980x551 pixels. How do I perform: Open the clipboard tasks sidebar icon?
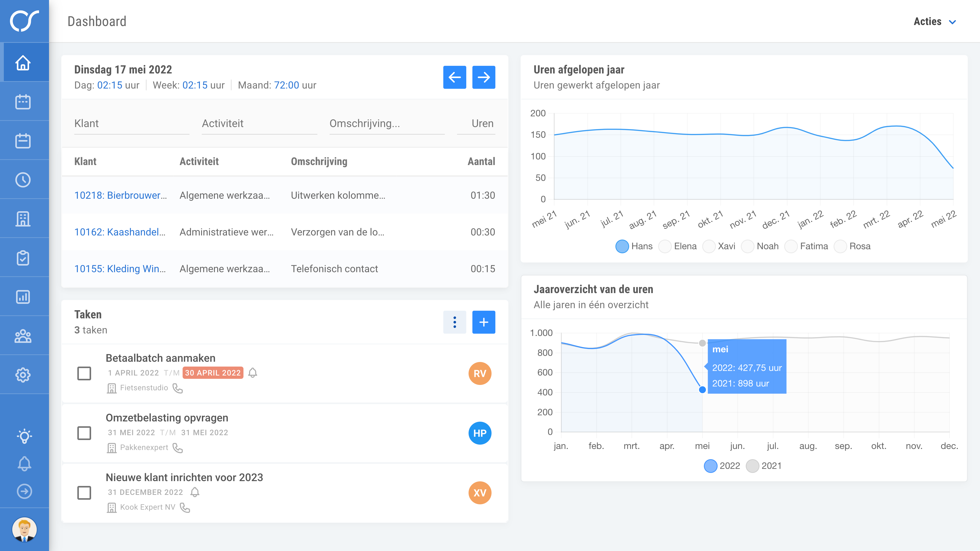pyautogui.click(x=23, y=258)
